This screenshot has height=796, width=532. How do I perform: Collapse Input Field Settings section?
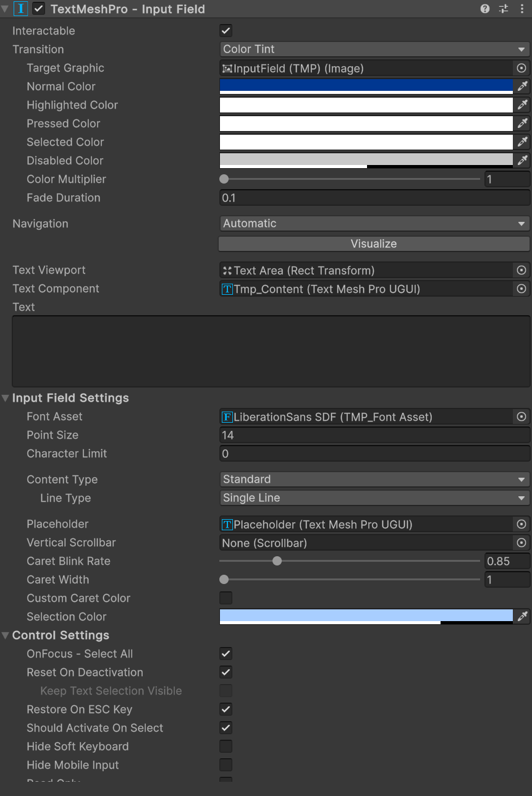5,398
